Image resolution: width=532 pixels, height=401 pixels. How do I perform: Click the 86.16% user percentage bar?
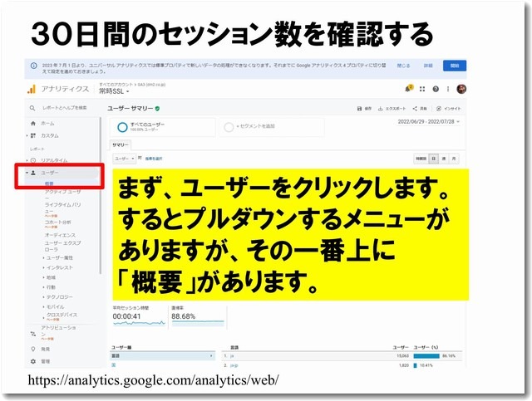pos(426,356)
